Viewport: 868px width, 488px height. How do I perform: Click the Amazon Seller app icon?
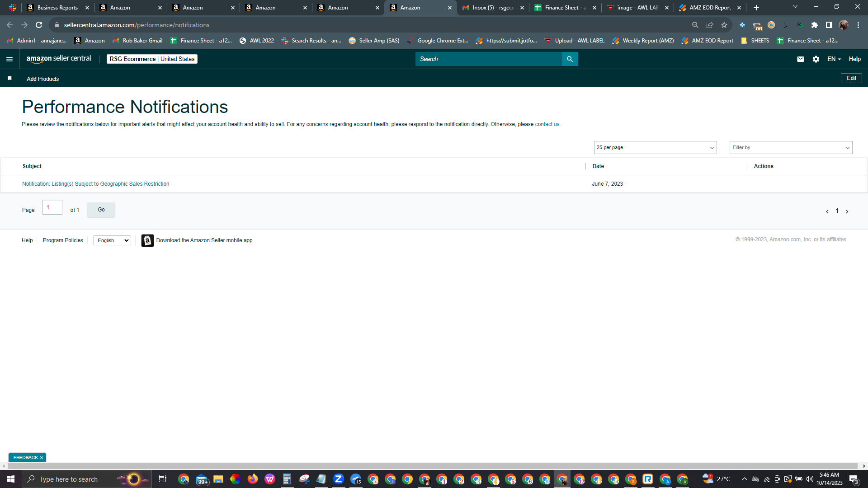click(147, 240)
